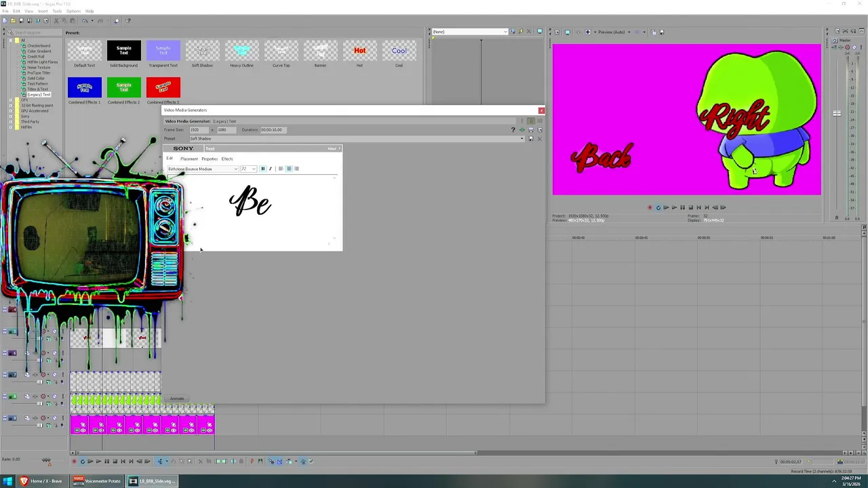Screen dimensions: 868x488
Task: Stop playback under the video preview
Action: click(x=690, y=207)
